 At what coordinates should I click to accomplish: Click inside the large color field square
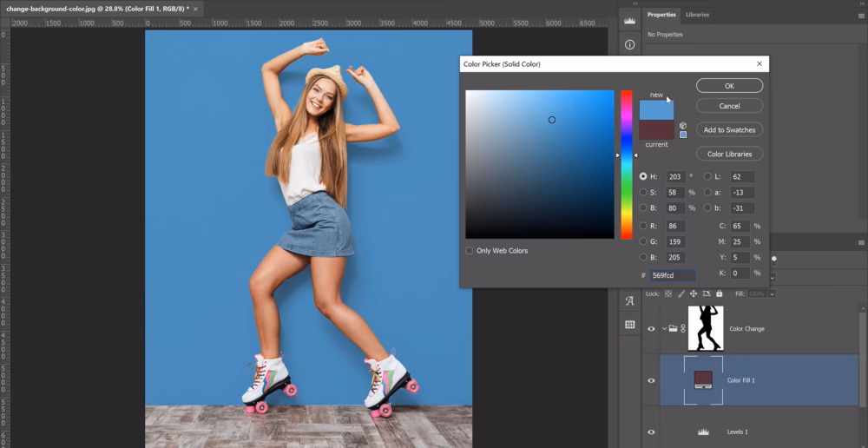540,164
